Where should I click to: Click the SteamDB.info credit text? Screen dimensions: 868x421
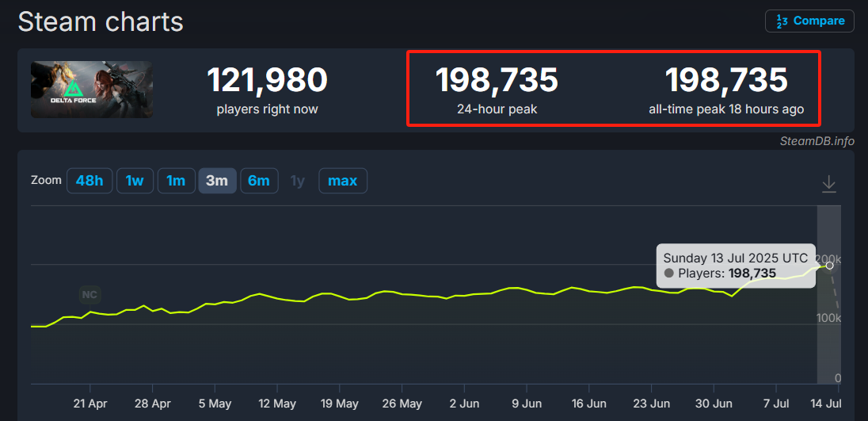coord(816,141)
